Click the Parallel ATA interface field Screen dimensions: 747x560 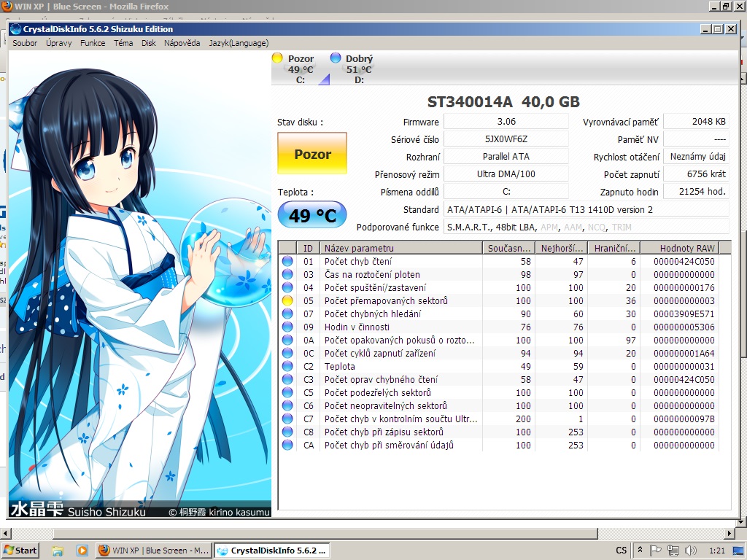[x=506, y=156]
